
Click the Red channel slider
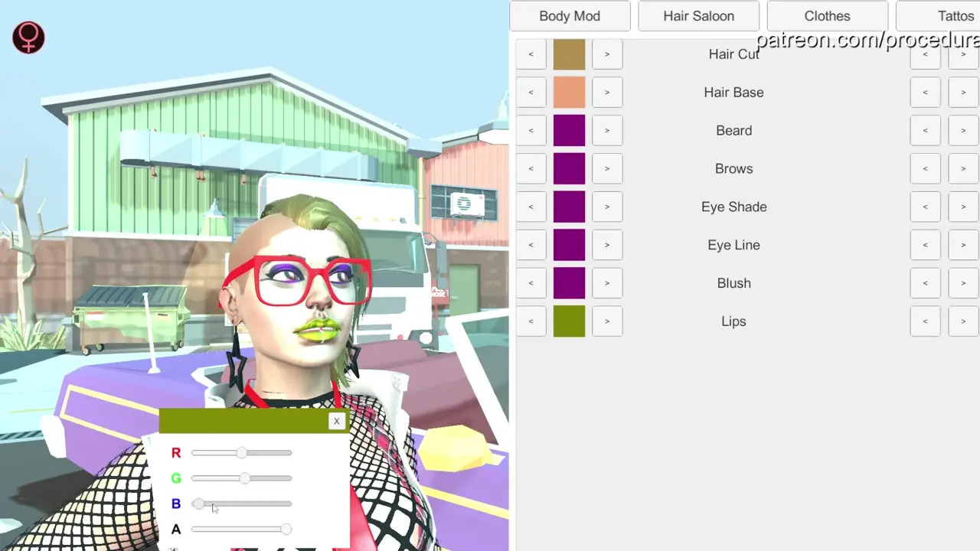[242, 453]
